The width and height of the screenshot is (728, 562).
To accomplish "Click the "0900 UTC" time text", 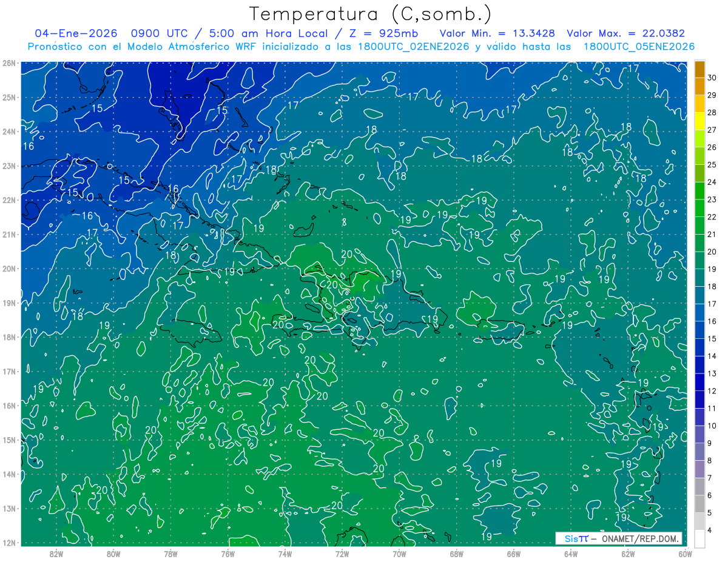I will click(158, 33).
